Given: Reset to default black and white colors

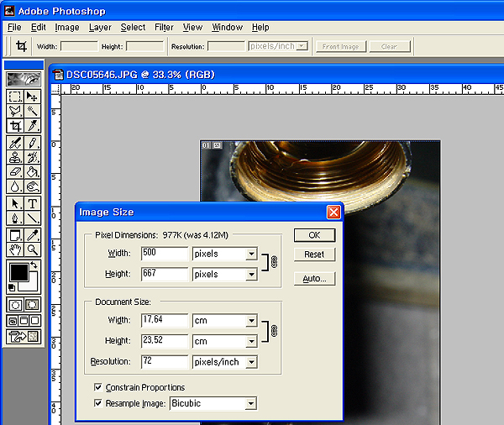Looking at the screenshot, I should [12, 287].
